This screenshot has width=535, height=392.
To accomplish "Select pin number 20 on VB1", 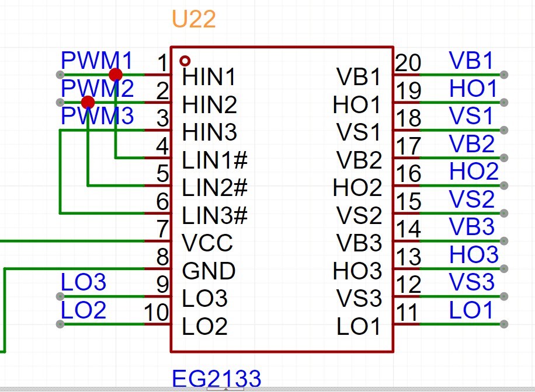I will [x=408, y=62].
